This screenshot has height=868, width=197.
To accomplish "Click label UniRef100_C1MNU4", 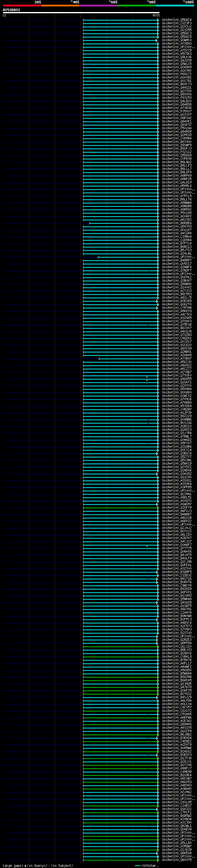I will pos(176,236).
